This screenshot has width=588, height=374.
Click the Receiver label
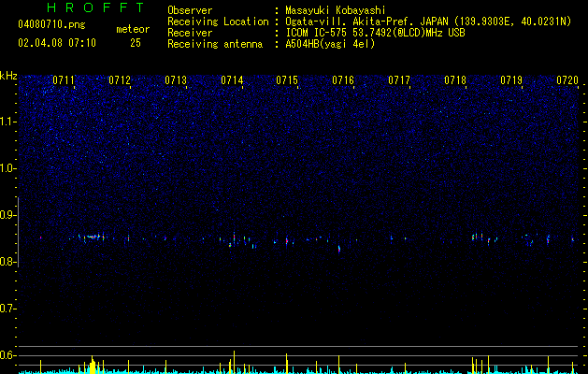click(x=190, y=33)
